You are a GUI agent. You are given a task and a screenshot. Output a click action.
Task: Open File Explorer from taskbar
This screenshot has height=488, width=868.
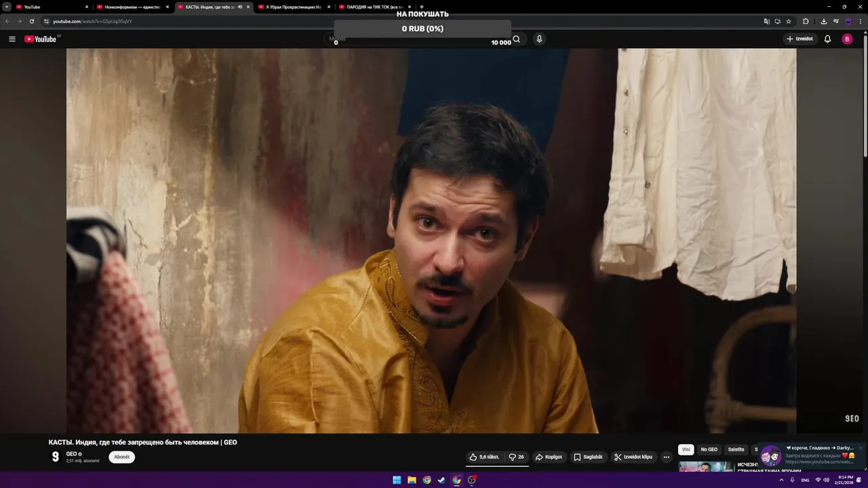[412, 480]
